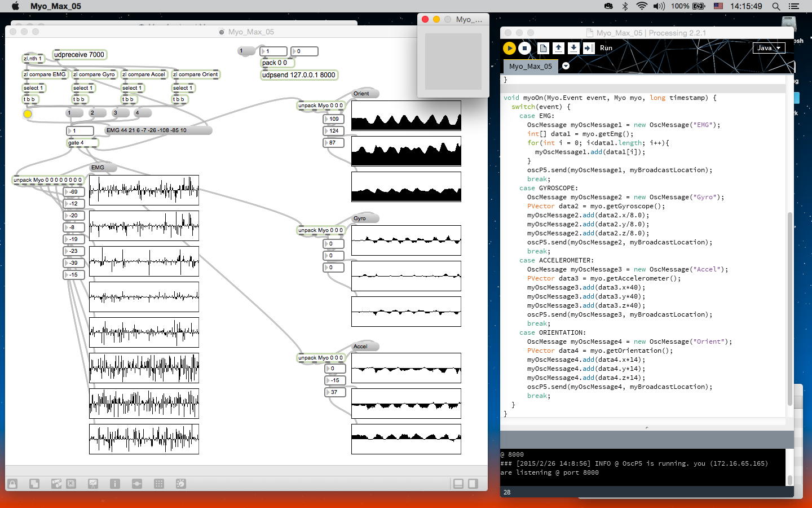Click the message box labeled 4

tap(142, 113)
